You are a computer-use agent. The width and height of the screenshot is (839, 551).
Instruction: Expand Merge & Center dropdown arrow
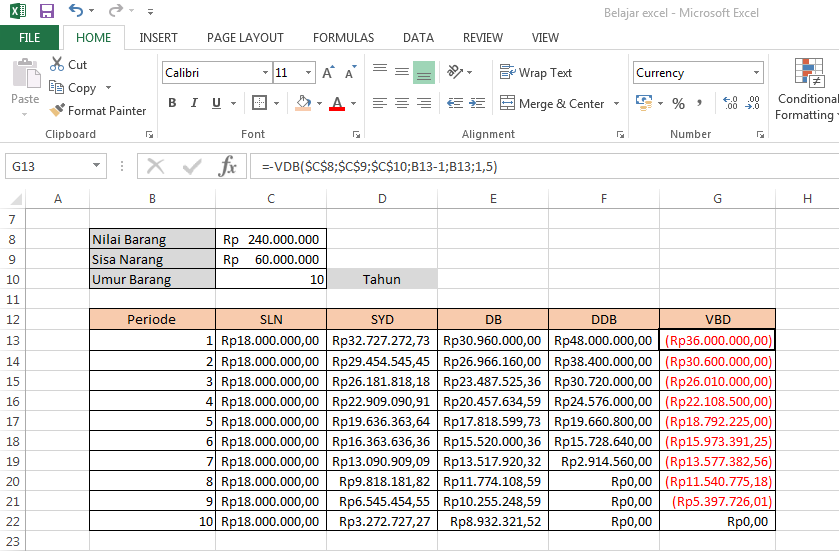(x=616, y=103)
